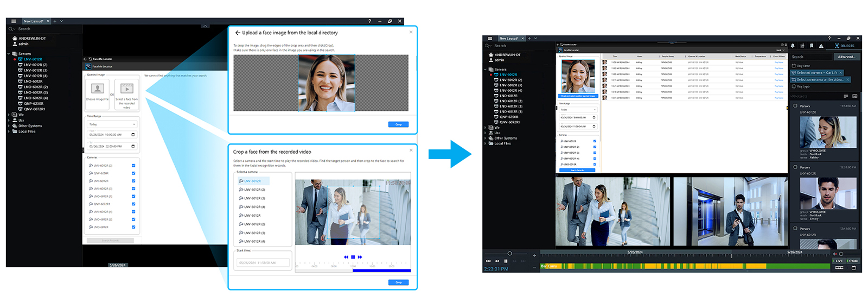Screen dimensions: 868x308
Task: Open the Today time range dropdown
Action: click(112, 124)
